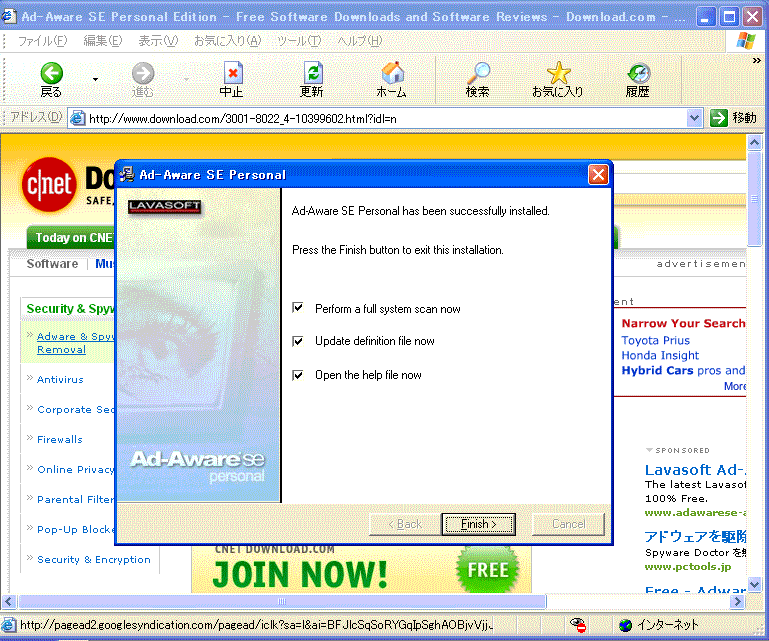The image size is (769, 641).
Task: Open the Toyota Prius link
Action: click(x=655, y=340)
